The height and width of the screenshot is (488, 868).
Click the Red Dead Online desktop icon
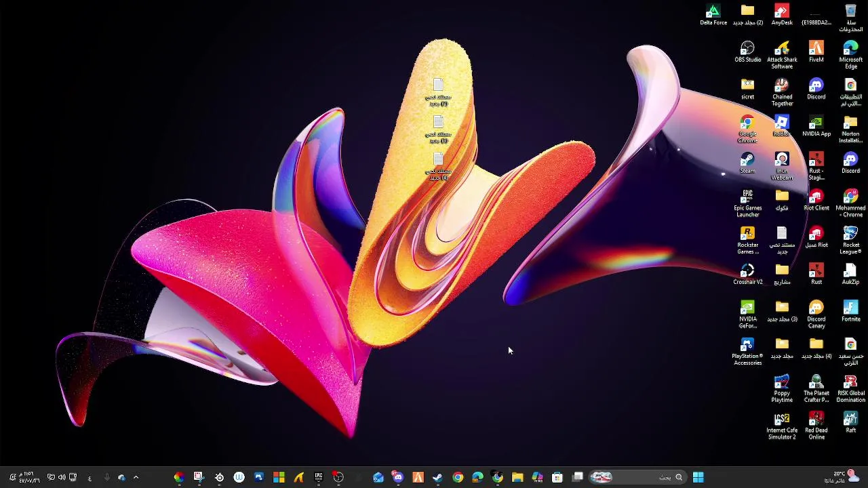(x=816, y=427)
